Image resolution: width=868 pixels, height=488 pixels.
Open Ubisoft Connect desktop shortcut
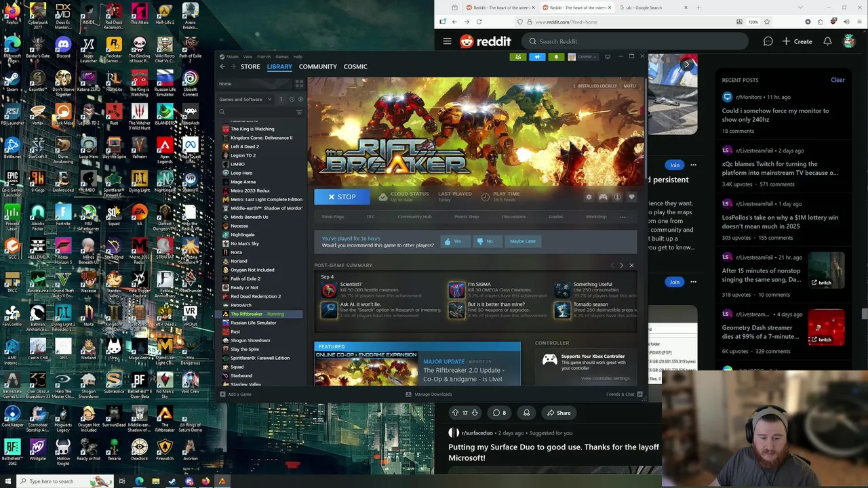click(191, 83)
